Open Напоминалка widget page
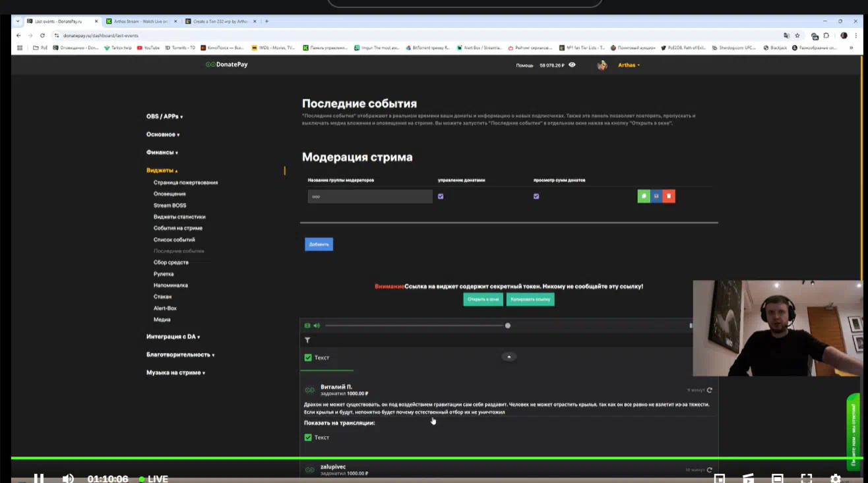This screenshot has width=868, height=483. [x=171, y=285]
